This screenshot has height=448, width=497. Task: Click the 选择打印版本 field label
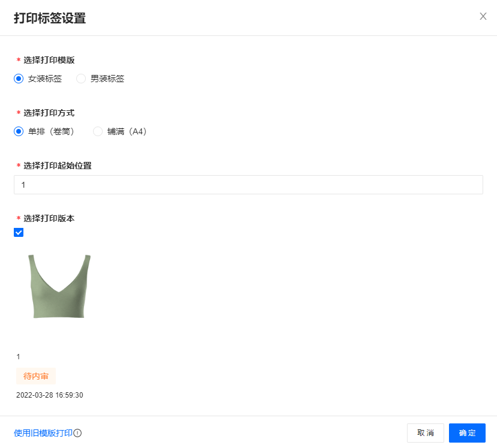(49, 218)
